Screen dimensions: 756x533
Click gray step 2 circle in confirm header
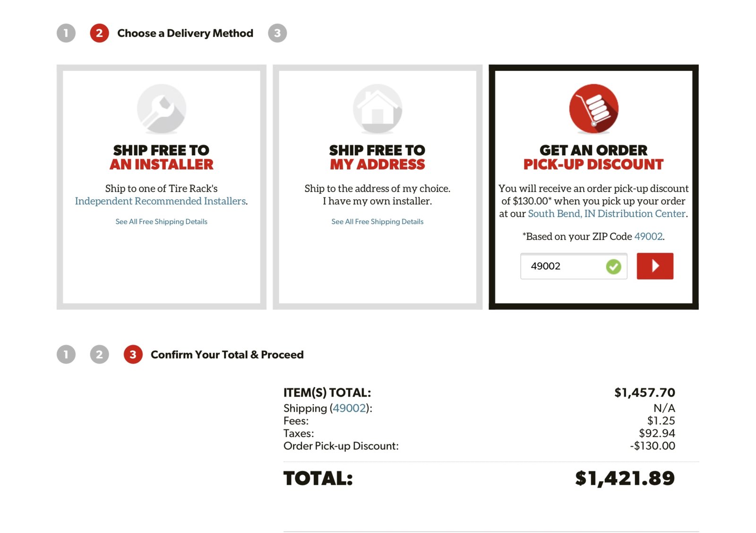point(99,355)
